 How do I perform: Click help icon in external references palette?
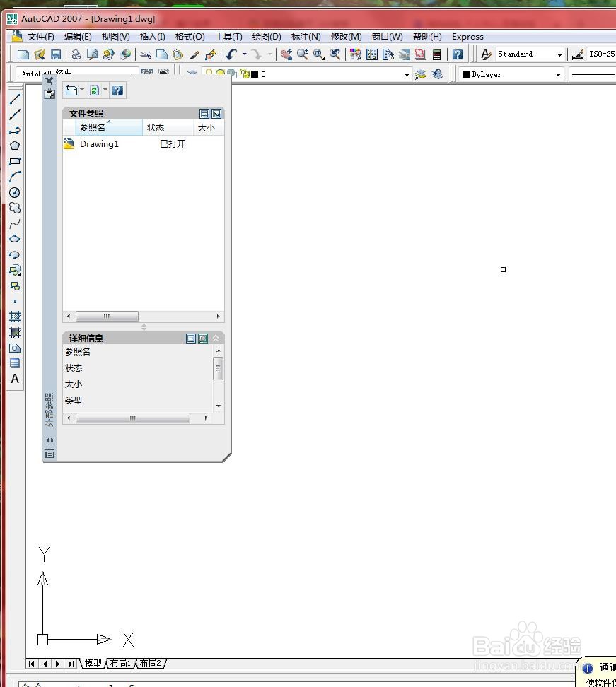pyautogui.click(x=117, y=90)
